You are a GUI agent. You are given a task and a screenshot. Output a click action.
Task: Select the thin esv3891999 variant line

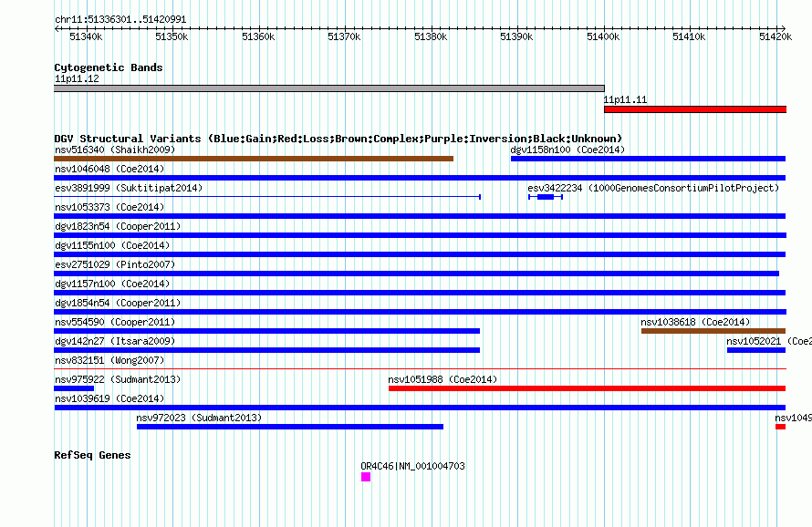tap(267, 197)
